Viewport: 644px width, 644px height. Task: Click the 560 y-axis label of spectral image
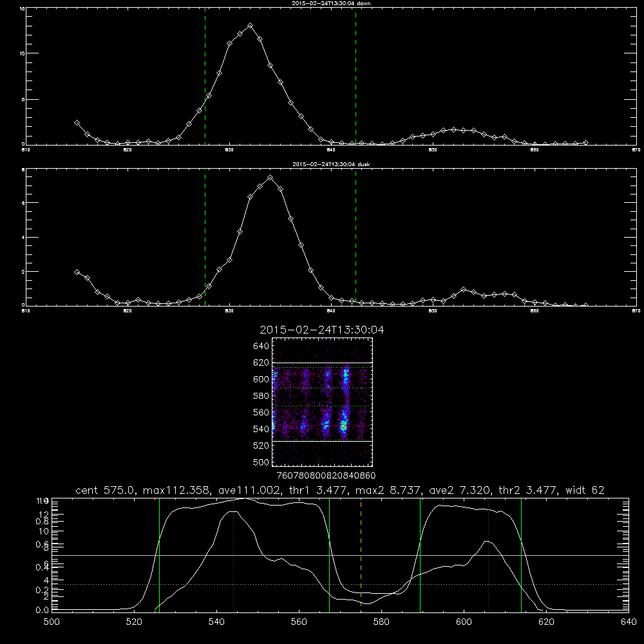(261, 412)
